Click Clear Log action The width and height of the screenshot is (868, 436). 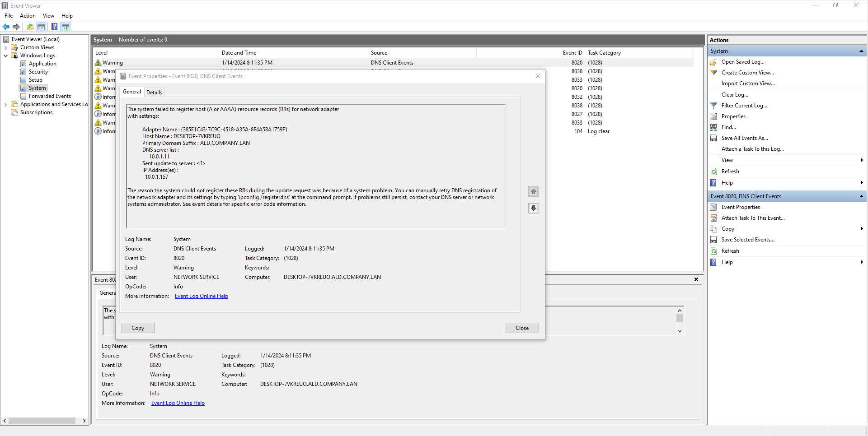(x=735, y=95)
